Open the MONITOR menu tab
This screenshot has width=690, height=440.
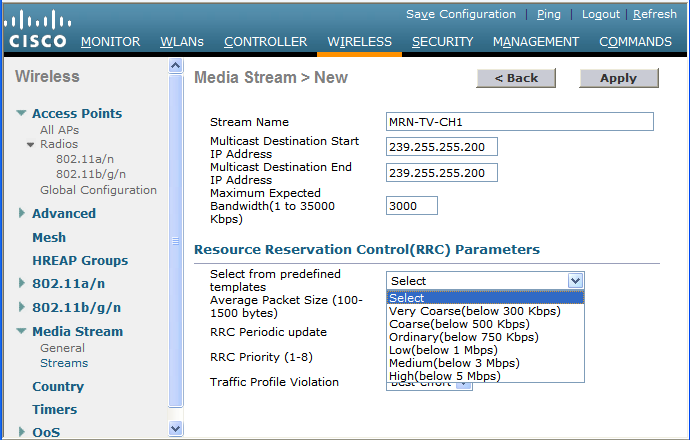coord(110,42)
